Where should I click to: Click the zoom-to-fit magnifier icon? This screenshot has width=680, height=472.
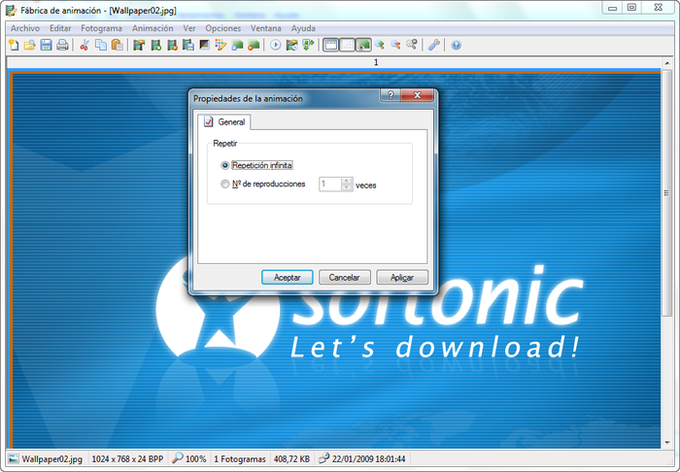(x=412, y=45)
